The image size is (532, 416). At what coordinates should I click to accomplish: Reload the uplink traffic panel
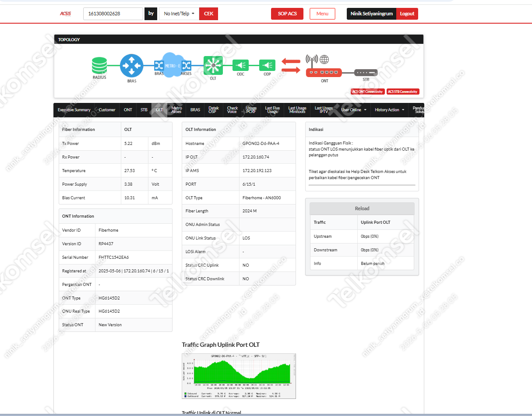(x=362, y=208)
